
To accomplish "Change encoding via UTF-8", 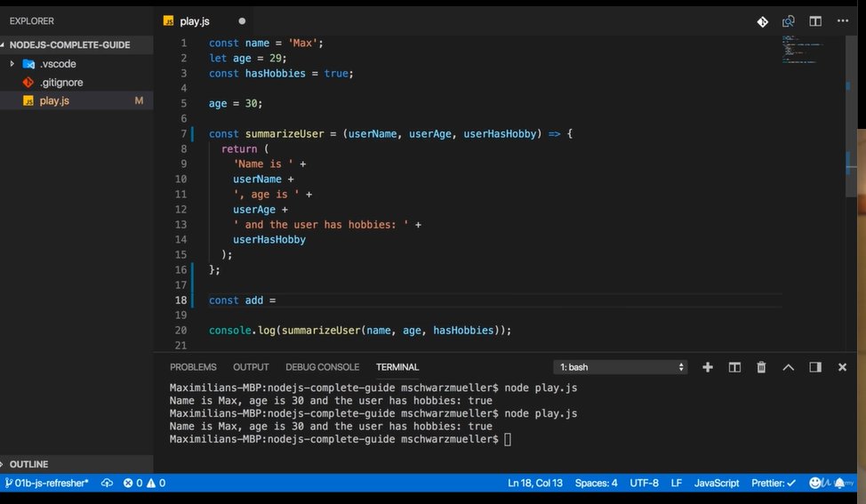I will [x=644, y=483].
